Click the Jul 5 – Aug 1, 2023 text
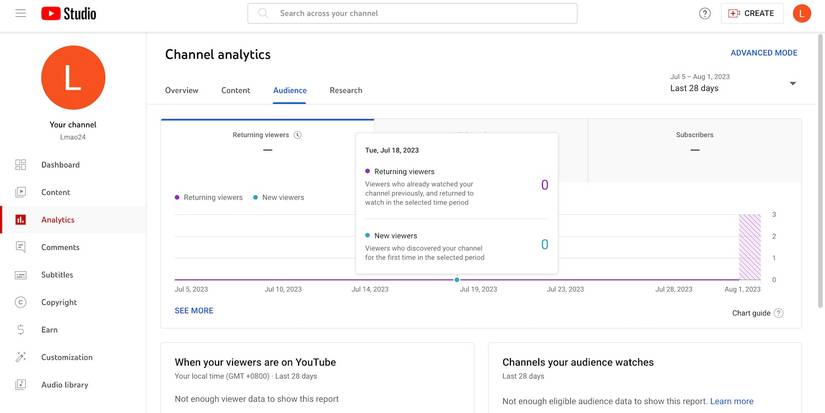The height and width of the screenshot is (413, 825). click(x=700, y=77)
